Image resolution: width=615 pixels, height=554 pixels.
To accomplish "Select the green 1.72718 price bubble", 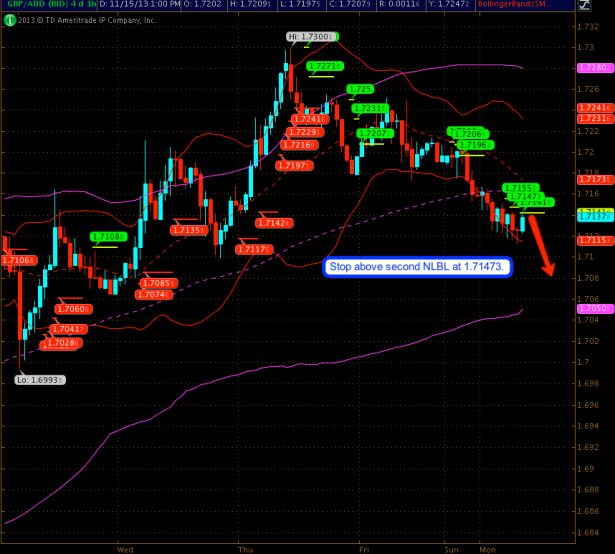I will click(325, 66).
